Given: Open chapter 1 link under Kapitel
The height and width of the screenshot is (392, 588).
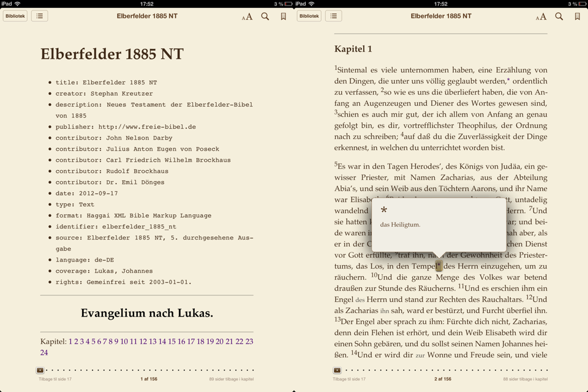Looking at the screenshot, I should pos(70,342).
